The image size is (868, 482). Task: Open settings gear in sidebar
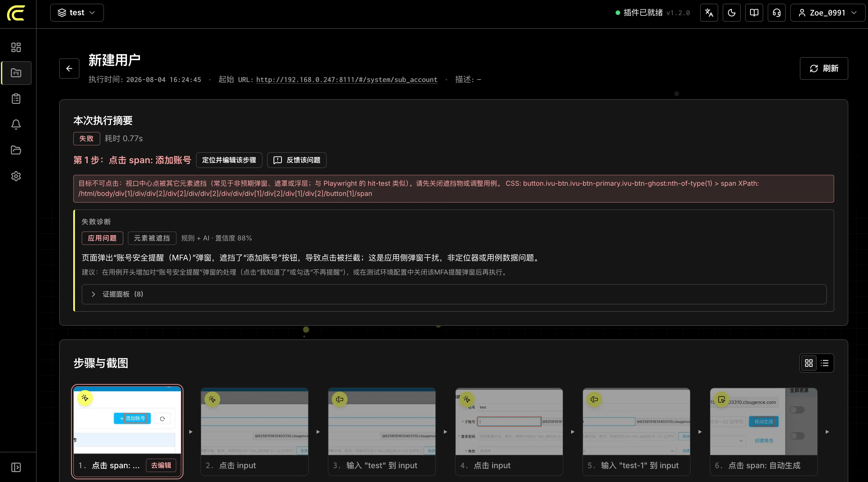coord(16,176)
